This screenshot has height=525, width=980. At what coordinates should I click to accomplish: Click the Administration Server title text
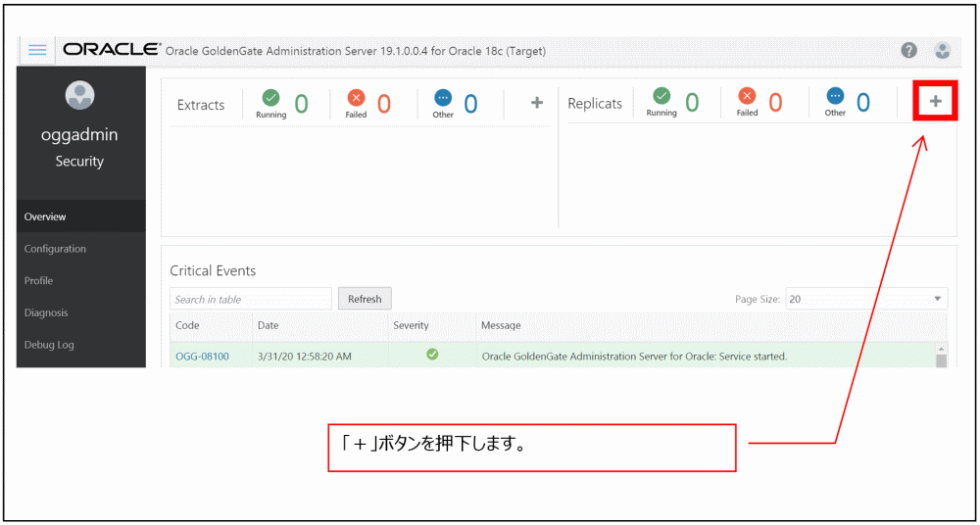pyautogui.click(x=357, y=51)
